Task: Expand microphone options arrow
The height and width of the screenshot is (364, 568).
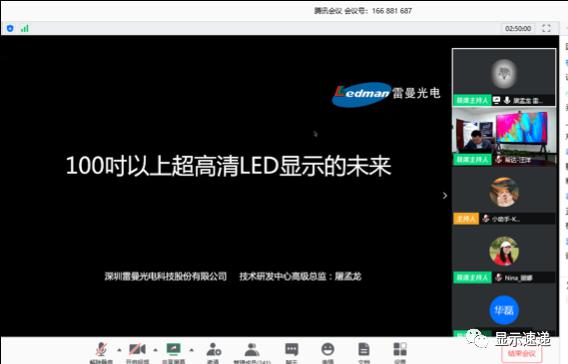Action: (x=119, y=350)
